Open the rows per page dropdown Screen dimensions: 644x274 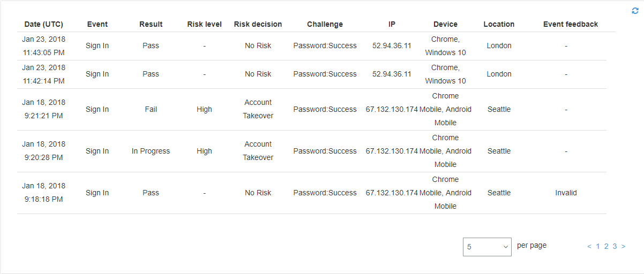coord(486,247)
